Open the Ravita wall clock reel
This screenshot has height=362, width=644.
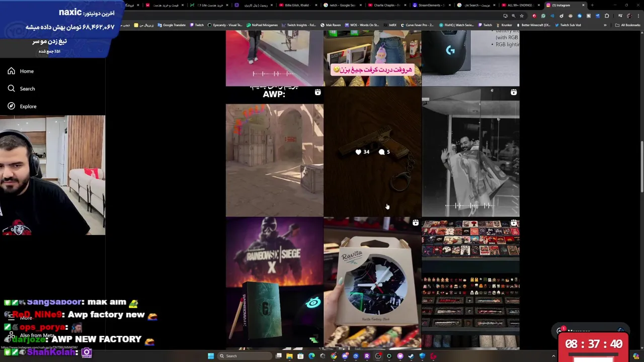click(372, 283)
